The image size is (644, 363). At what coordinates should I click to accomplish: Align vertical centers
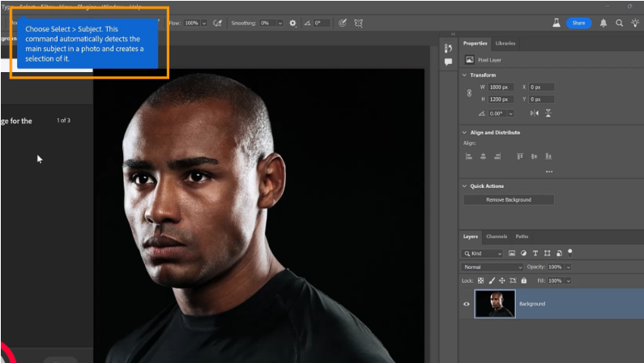[x=534, y=156]
